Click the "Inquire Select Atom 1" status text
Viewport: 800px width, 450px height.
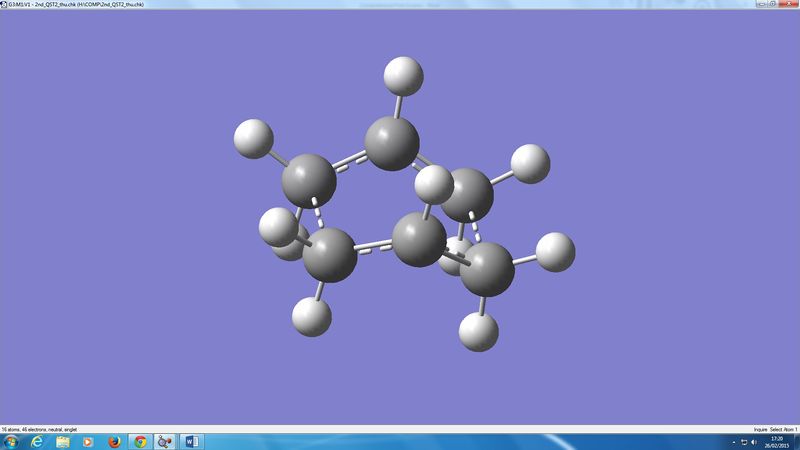click(x=775, y=430)
